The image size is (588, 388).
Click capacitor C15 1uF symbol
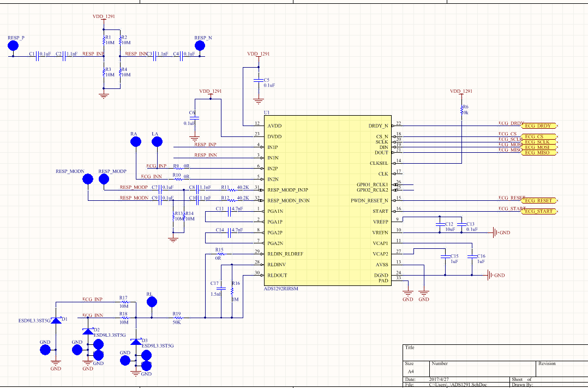pos(446,256)
